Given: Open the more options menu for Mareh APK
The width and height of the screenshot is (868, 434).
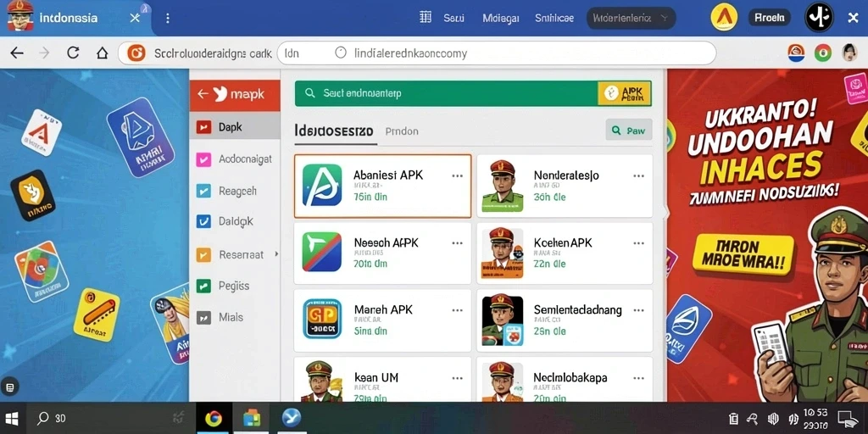Looking at the screenshot, I should pos(457,310).
